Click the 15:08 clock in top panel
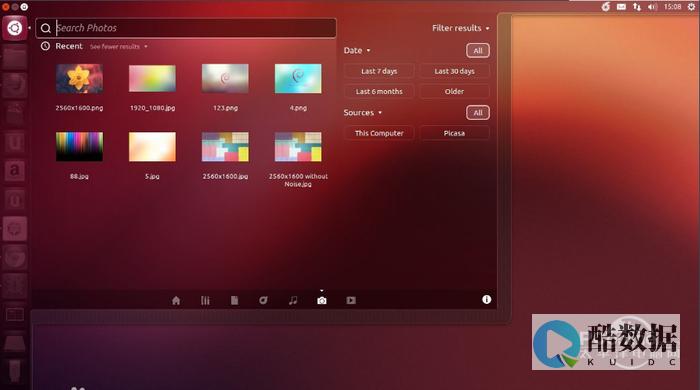The width and height of the screenshot is (700, 390). pos(672,7)
